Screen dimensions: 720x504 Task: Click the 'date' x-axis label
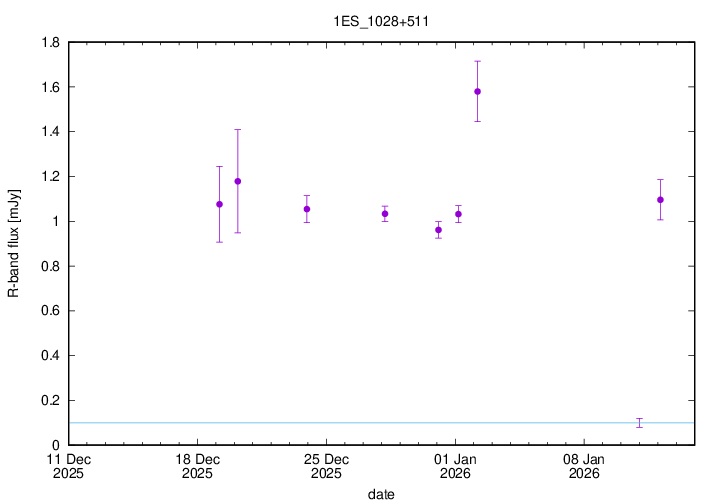point(380,494)
